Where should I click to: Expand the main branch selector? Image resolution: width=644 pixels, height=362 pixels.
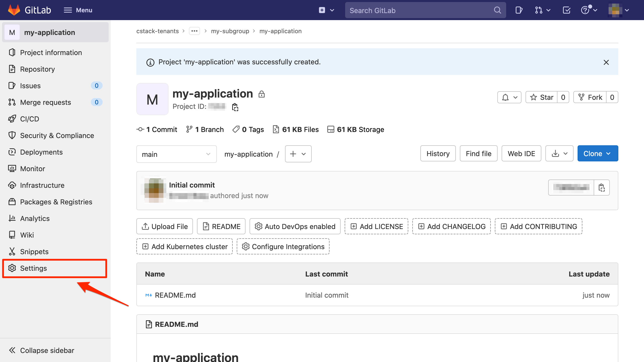tap(176, 154)
